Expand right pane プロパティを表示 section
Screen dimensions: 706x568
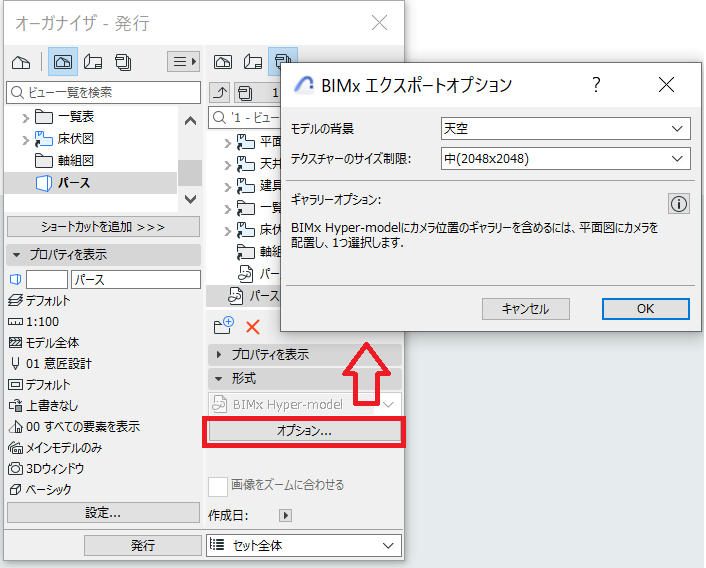[219, 355]
